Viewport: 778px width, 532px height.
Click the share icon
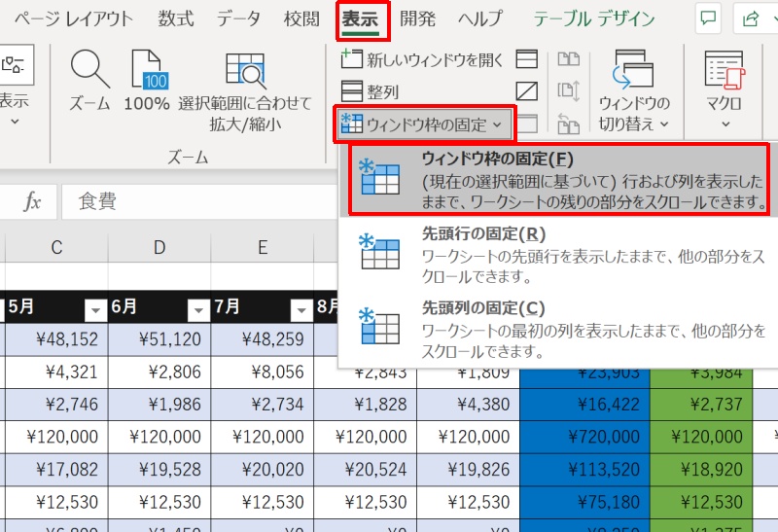click(750, 18)
